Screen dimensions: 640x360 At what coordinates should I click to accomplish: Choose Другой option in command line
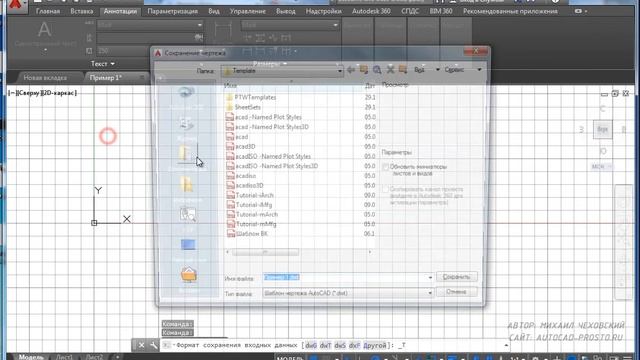point(375,345)
